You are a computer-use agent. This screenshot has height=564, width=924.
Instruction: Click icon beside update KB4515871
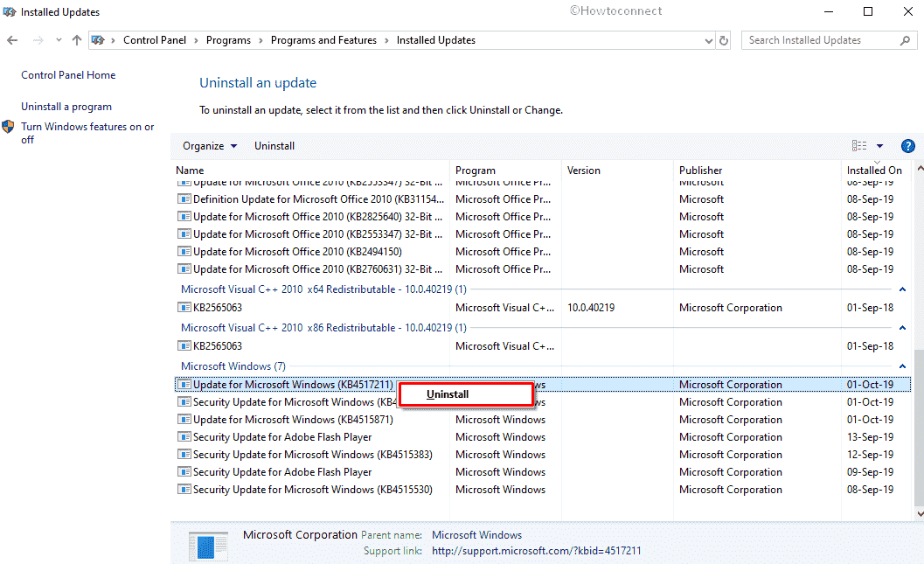pyautogui.click(x=184, y=420)
